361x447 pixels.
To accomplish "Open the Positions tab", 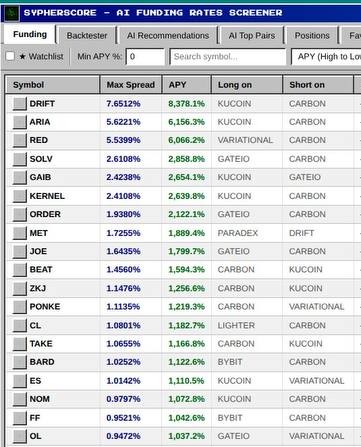I will tap(312, 35).
